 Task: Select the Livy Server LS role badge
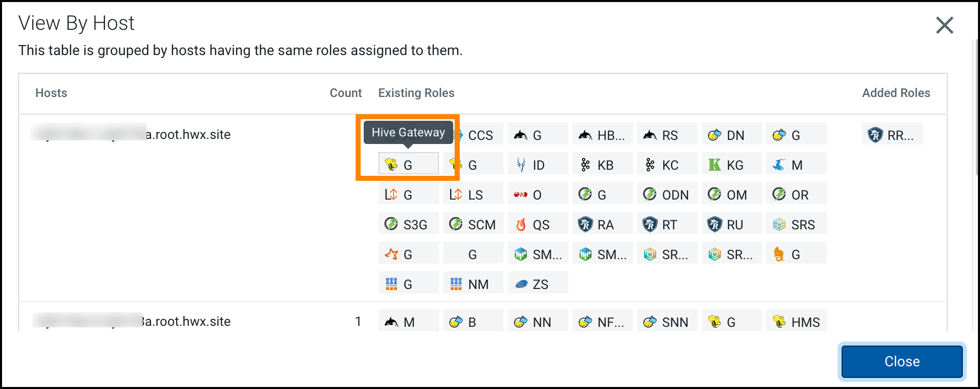(x=473, y=193)
